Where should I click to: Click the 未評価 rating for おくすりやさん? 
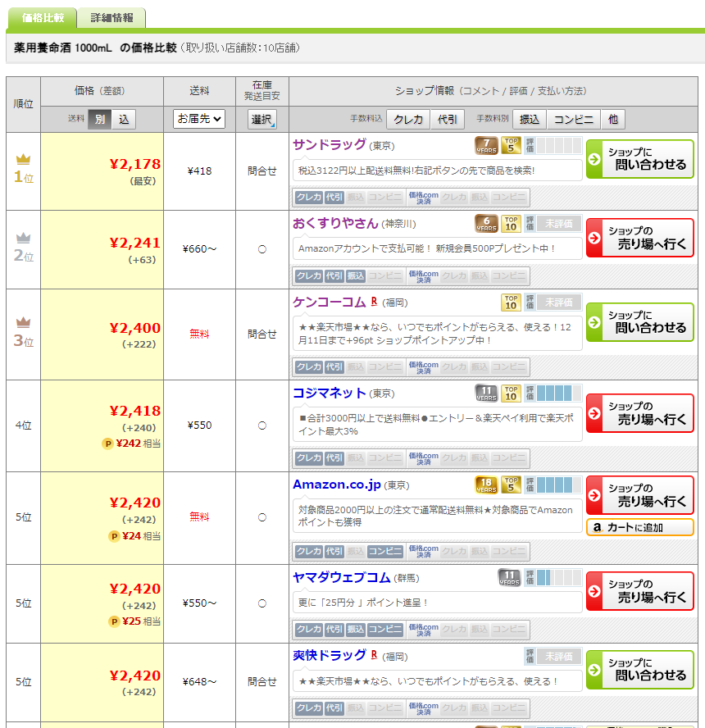(559, 224)
